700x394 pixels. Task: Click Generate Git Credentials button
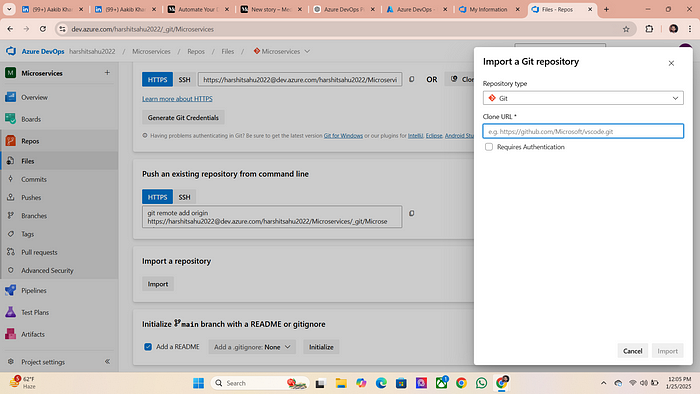coord(183,118)
